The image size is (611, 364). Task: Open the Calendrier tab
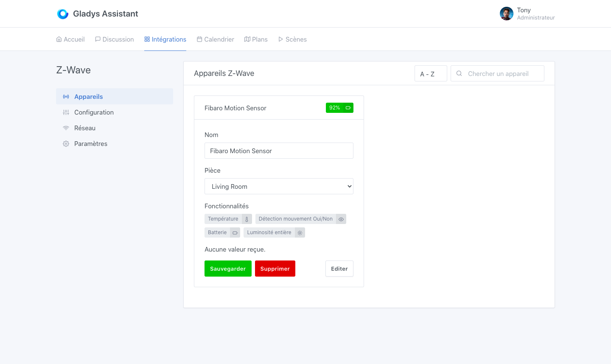[x=216, y=39]
